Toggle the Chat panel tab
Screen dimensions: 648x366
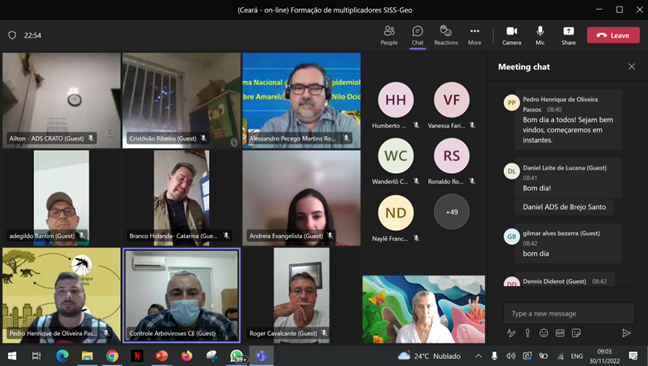click(417, 35)
